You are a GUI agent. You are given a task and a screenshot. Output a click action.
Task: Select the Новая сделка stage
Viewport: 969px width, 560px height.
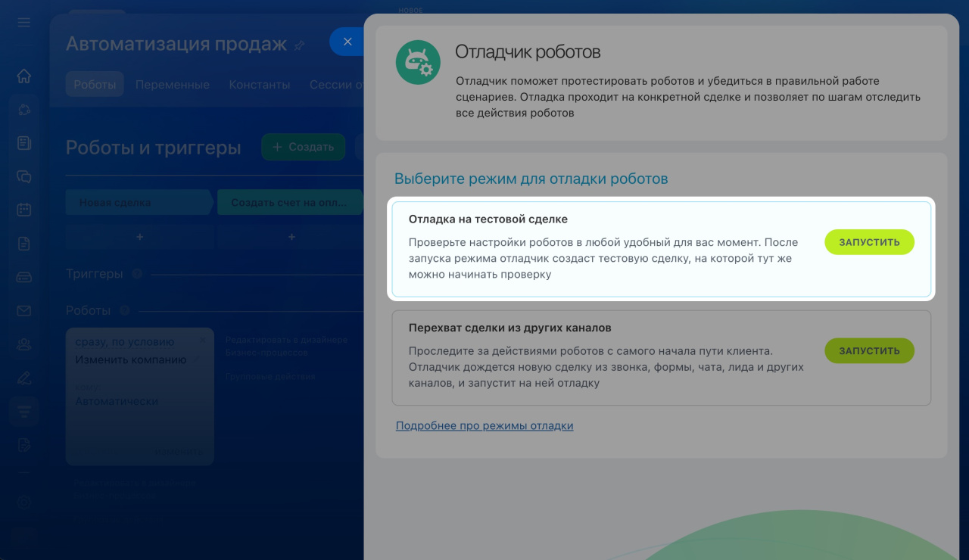pos(139,202)
